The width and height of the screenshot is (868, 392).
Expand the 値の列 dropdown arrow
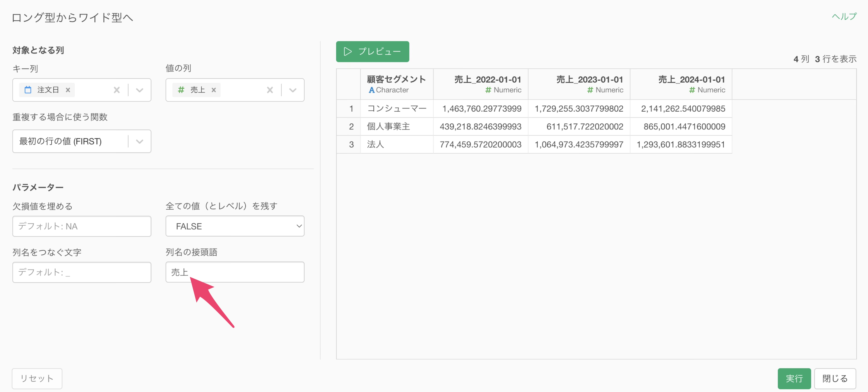pyautogui.click(x=292, y=90)
